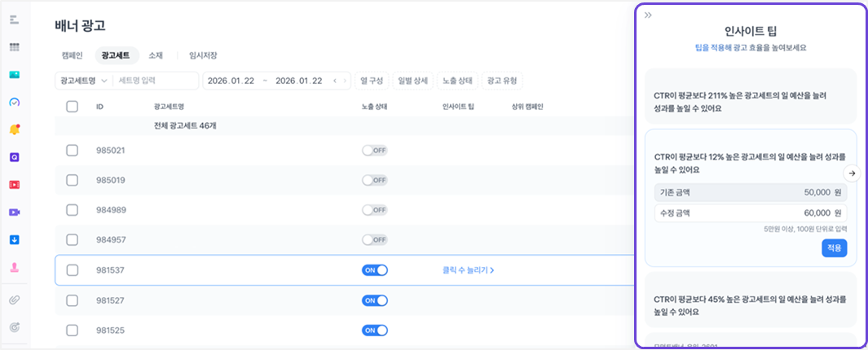Open the yellow notification bell icon
Viewport: 868px width, 350px height.
coord(15,129)
